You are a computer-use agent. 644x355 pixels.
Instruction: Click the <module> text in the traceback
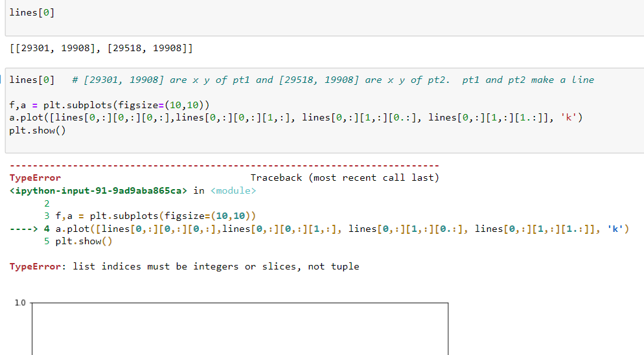pos(233,190)
